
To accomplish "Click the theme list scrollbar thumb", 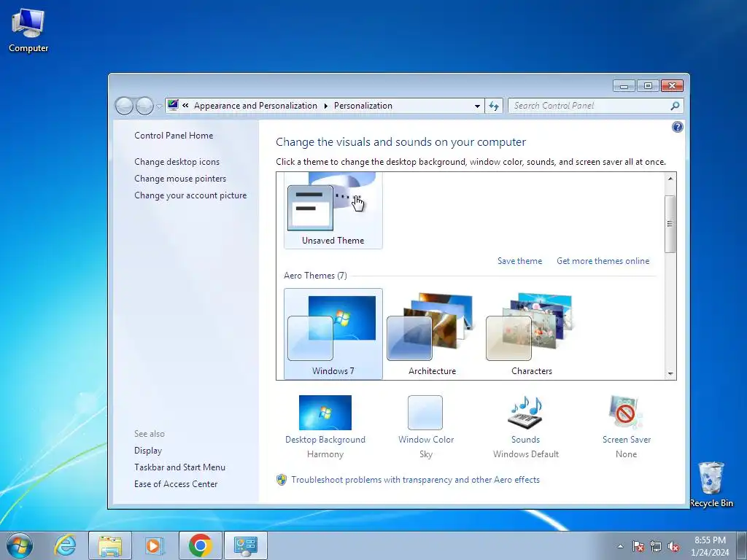I will click(x=670, y=224).
